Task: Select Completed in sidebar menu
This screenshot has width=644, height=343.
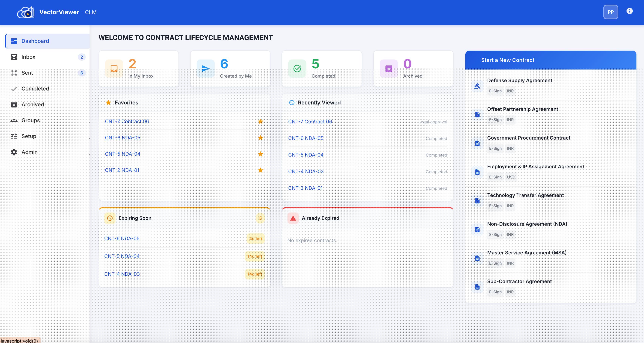Action: (48, 89)
